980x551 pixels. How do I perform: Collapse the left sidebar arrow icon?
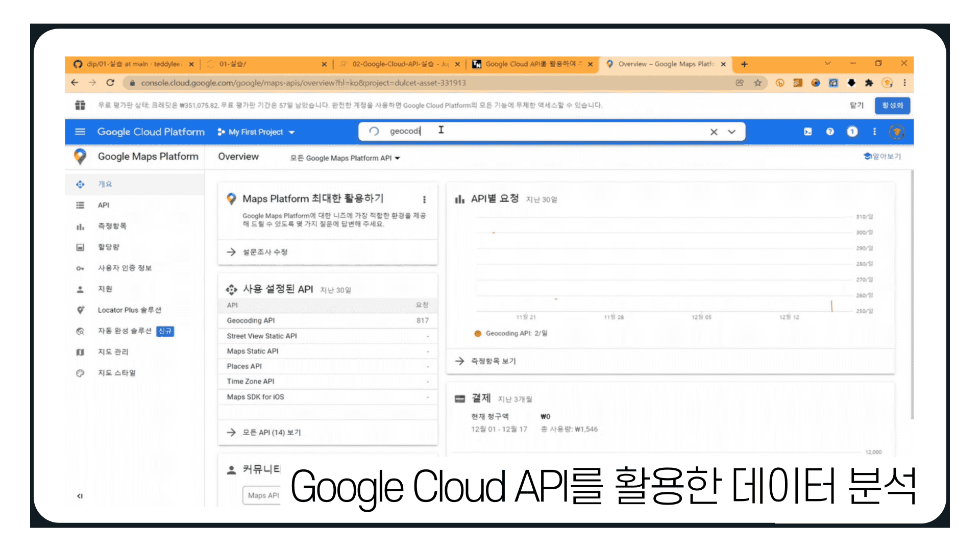pos(80,496)
